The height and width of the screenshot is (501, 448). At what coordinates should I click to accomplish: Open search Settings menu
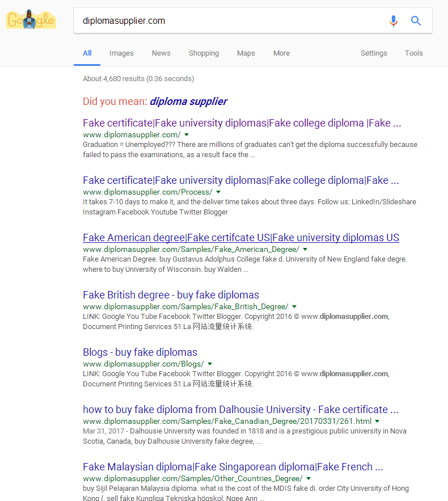coord(374,53)
